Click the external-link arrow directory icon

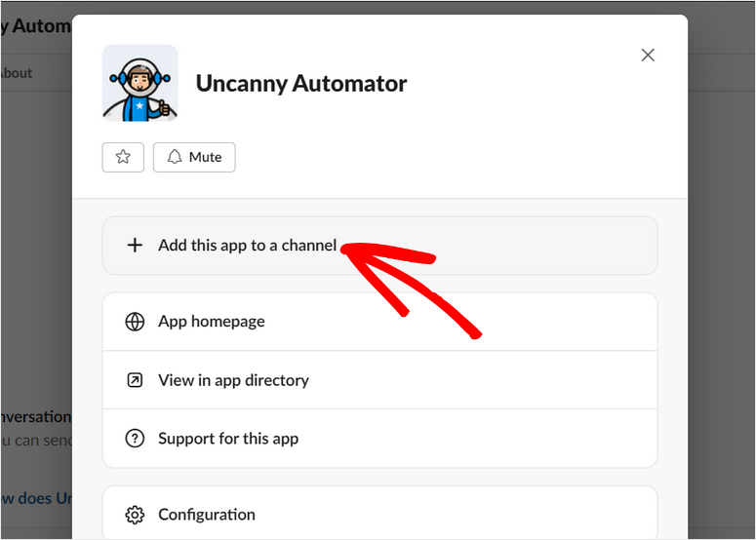(x=136, y=380)
